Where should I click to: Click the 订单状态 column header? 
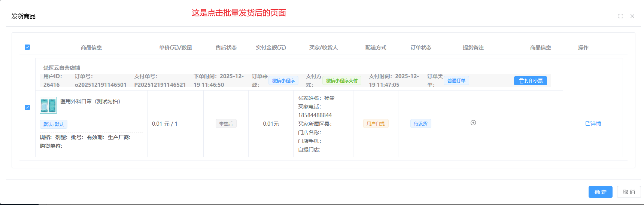tap(421, 48)
